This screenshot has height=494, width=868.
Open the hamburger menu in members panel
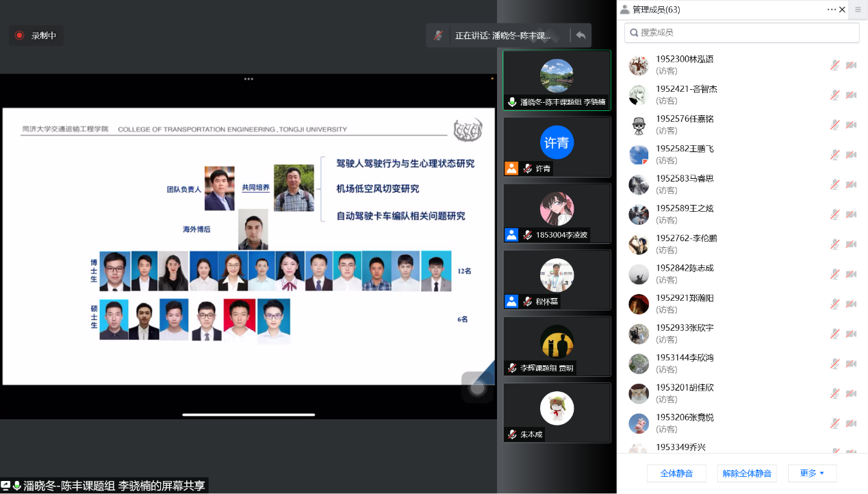tap(858, 10)
